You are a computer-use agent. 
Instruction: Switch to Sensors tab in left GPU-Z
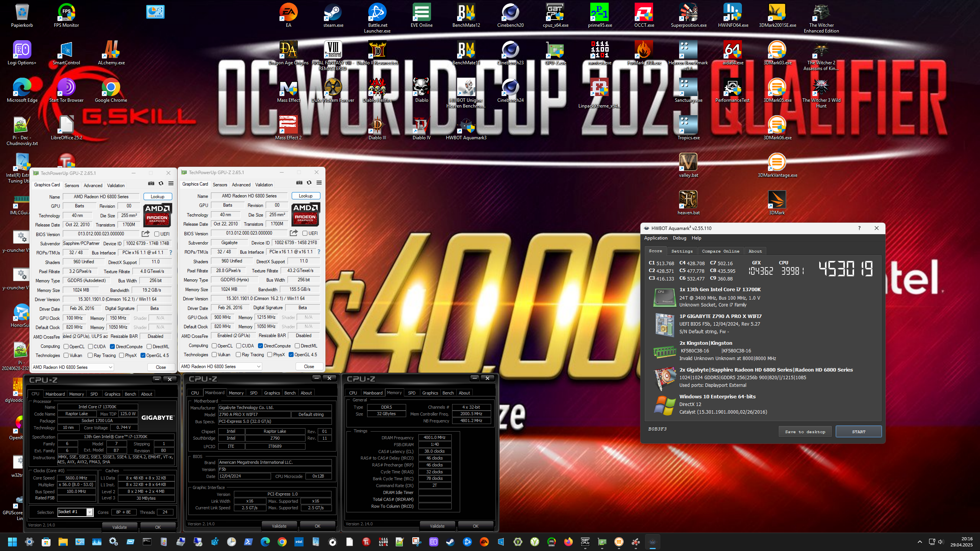click(72, 186)
